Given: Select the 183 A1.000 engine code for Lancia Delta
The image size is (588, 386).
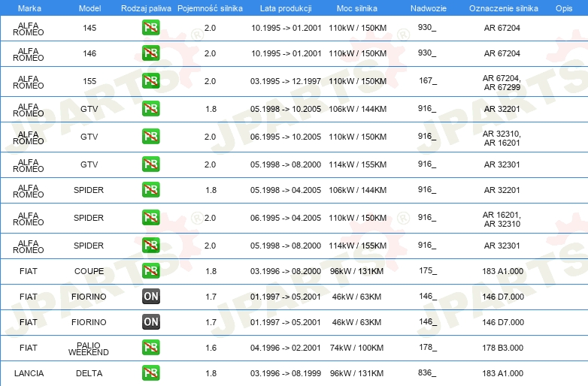Looking at the screenshot, I should point(503,373).
